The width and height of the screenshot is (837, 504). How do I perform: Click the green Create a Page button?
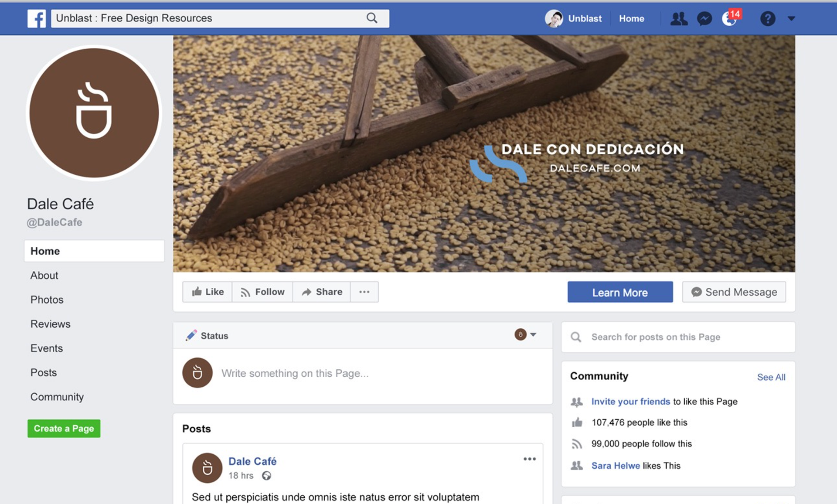click(64, 429)
